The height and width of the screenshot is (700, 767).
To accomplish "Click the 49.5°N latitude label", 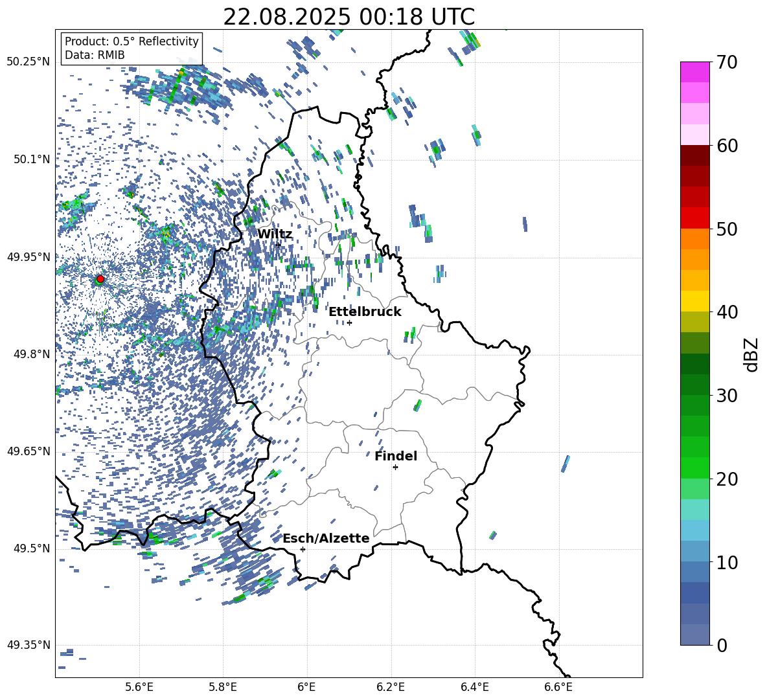I will pos(32,548).
